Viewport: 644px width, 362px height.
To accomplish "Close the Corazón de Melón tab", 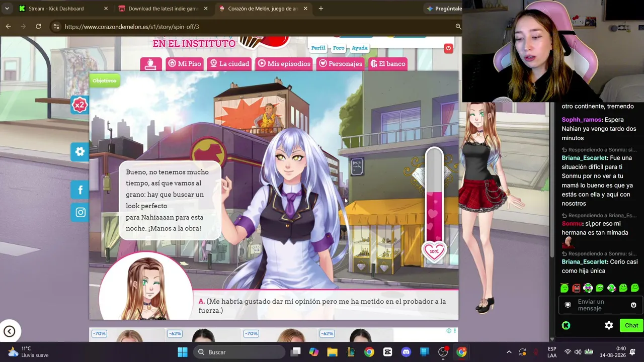I will tap(305, 9).
